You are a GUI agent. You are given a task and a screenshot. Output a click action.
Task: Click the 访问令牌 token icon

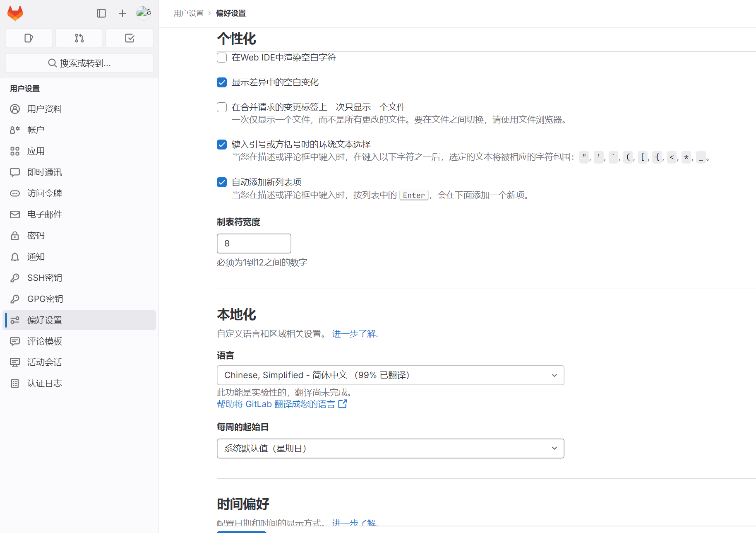[x=15, y=193]
